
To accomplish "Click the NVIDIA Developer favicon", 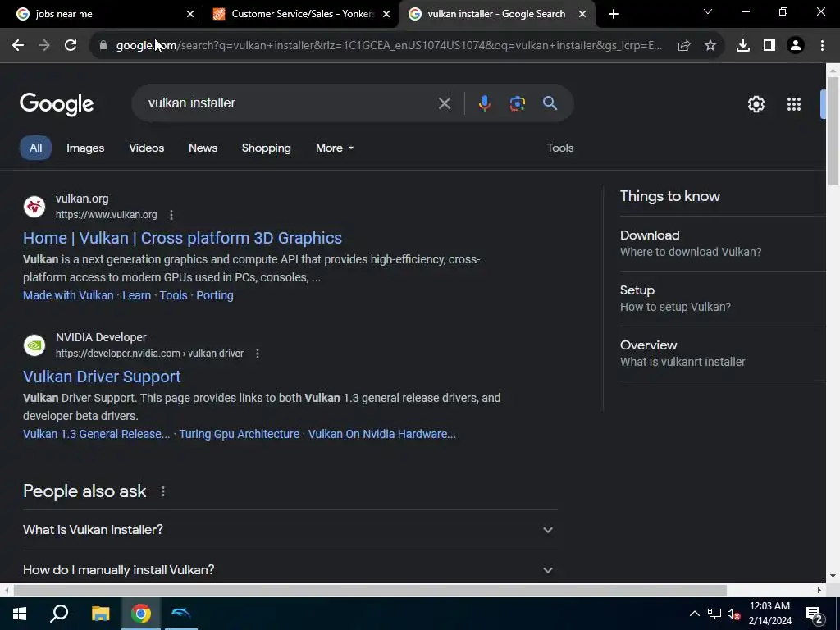I will (x=34, y=345).
